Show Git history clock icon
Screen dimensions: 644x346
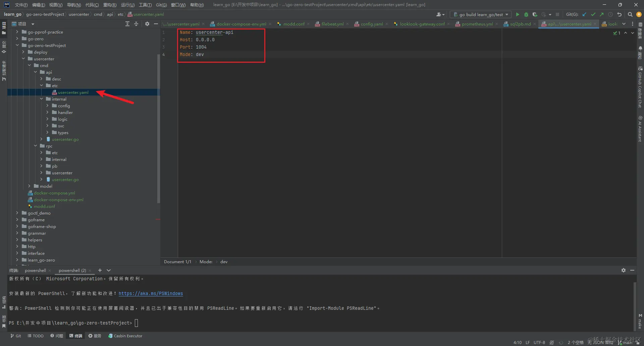point(610,14)
